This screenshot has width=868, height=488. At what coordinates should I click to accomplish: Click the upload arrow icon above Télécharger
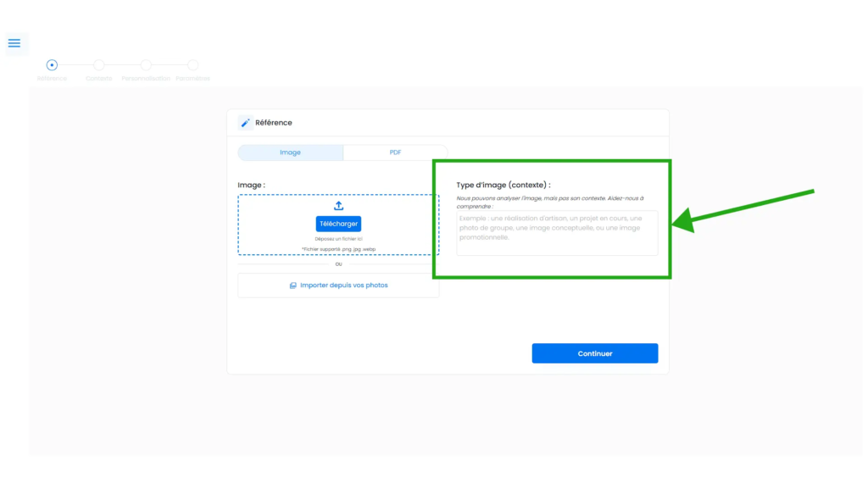click(x=339, y=206)
